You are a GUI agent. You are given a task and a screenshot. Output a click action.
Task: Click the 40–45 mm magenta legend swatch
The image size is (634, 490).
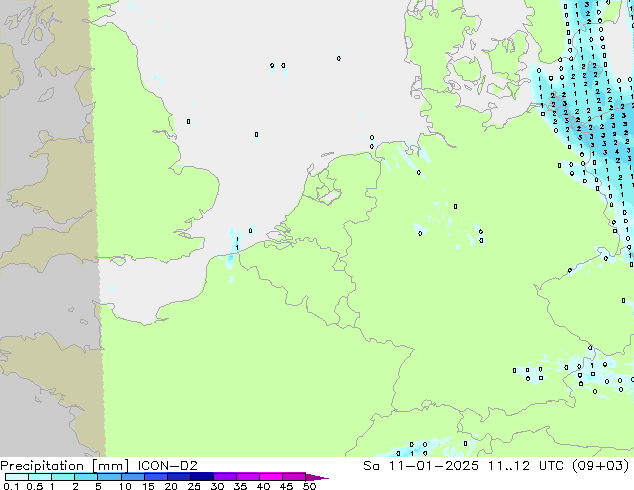(271, 477)
